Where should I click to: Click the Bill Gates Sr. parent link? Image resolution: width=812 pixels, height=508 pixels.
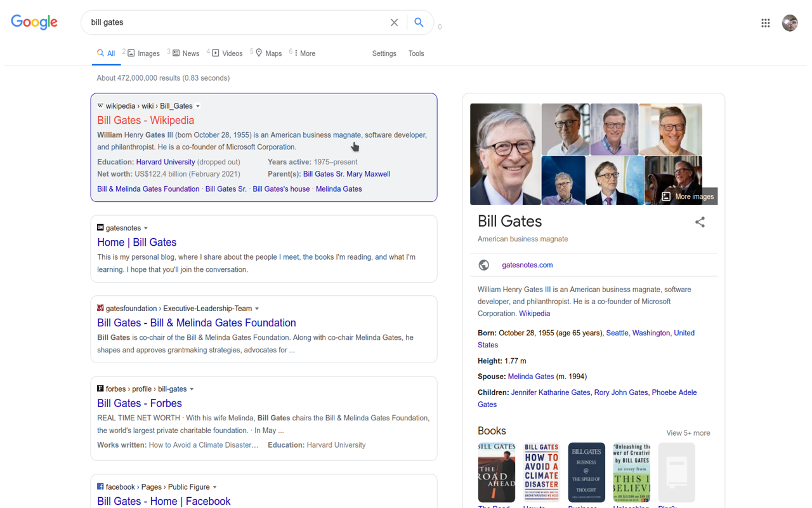[324, 174]
